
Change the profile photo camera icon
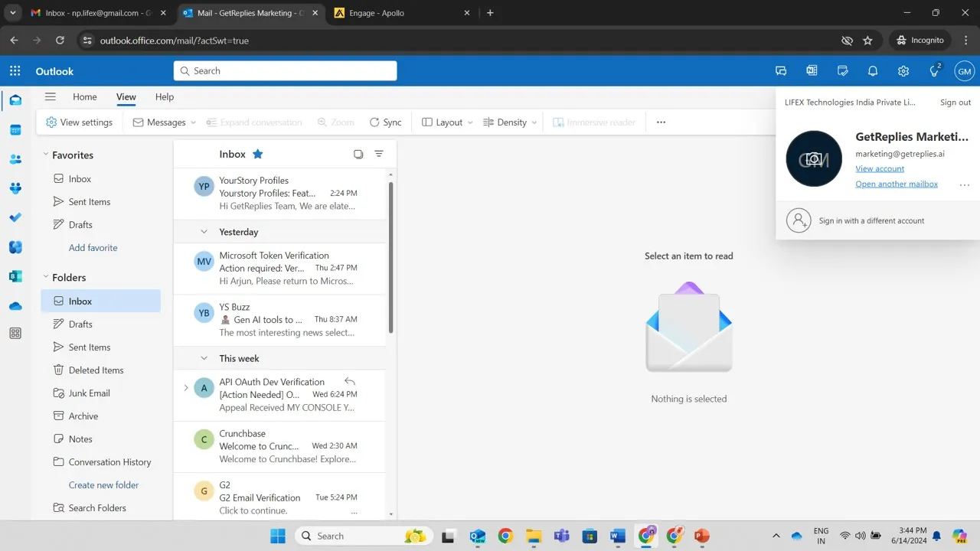814,159
